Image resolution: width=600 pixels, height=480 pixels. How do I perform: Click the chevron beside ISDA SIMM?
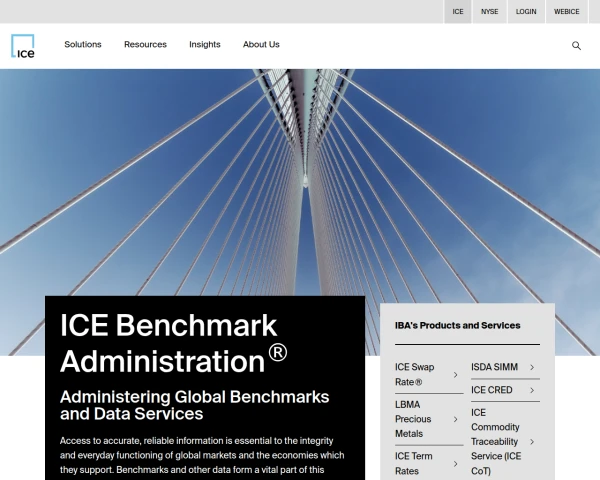[532, 367]
